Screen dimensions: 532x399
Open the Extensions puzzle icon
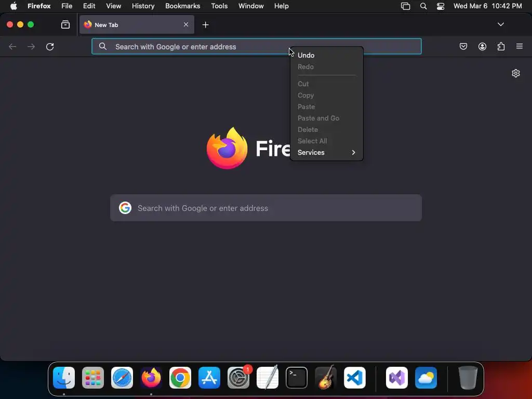coord(501,46)
